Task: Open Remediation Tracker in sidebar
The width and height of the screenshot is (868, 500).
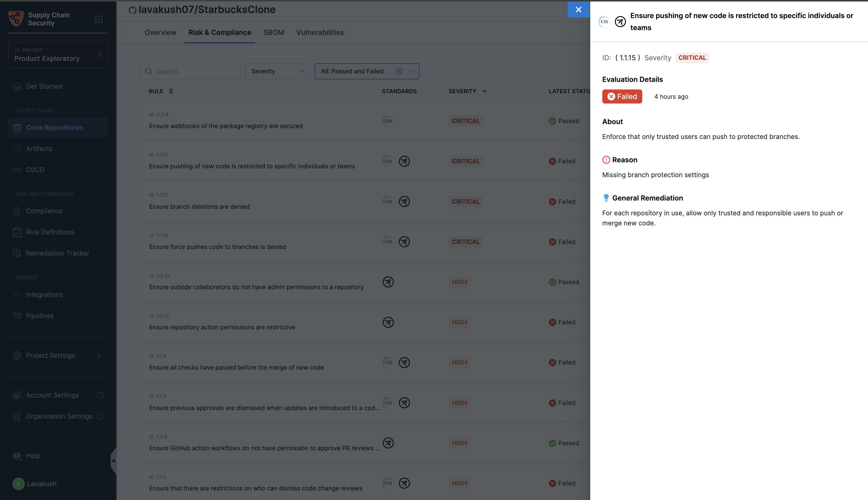Action: pos(58,253)
